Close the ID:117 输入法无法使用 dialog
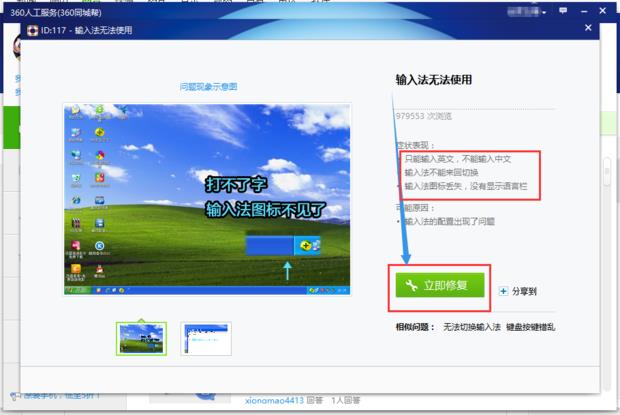620x415 pixels. point(588,28)
